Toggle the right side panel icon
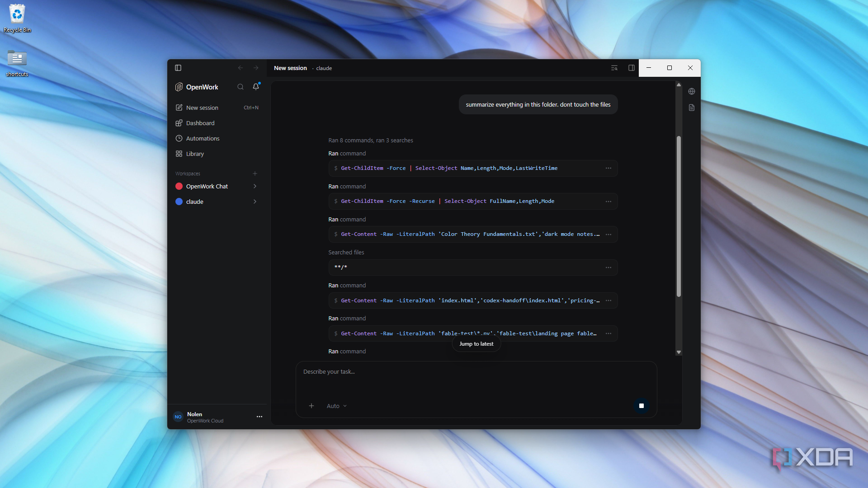 [x=632, y=68]
